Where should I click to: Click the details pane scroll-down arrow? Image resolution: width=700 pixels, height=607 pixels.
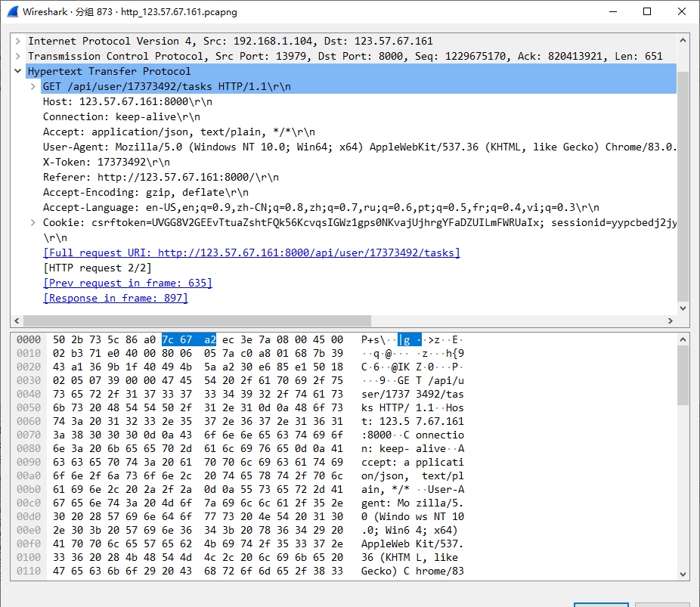683,308
